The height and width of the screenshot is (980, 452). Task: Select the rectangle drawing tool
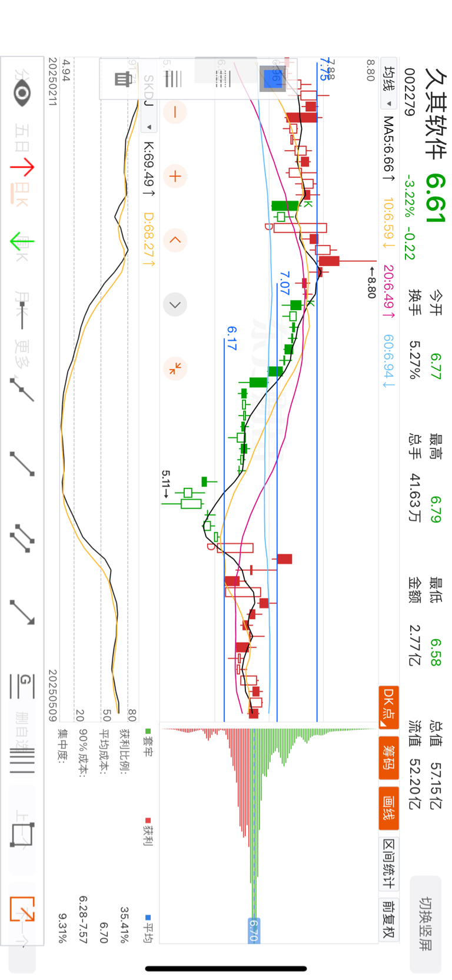22,834
